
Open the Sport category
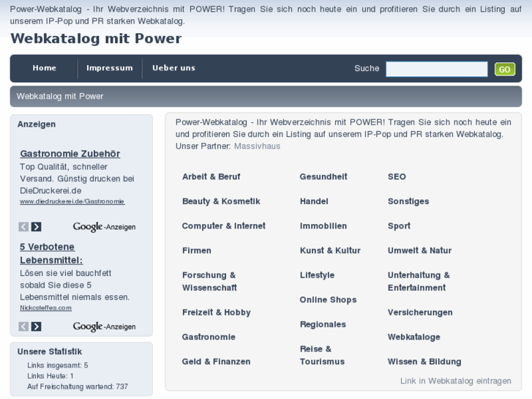tap(400, 226)
